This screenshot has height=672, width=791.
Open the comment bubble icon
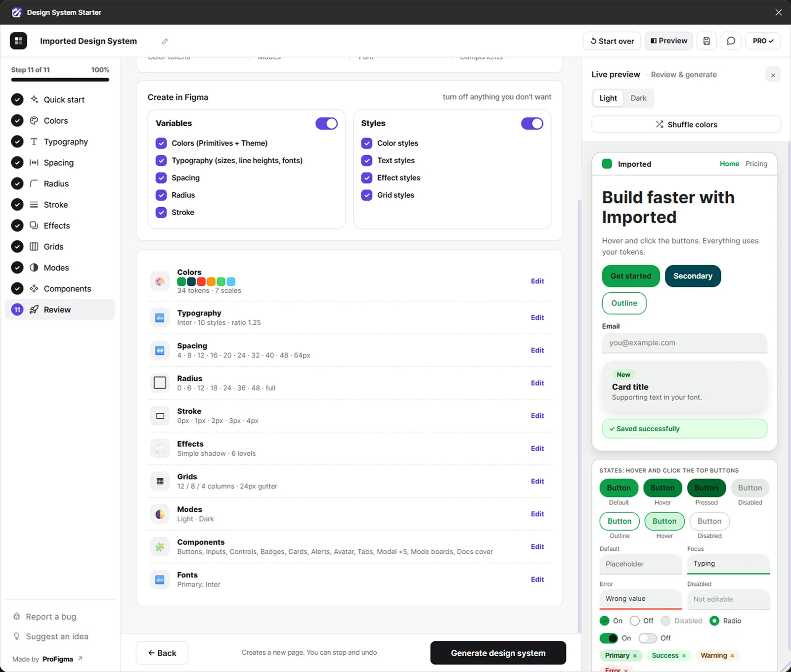pyautogui.click(x=731, y=41)
